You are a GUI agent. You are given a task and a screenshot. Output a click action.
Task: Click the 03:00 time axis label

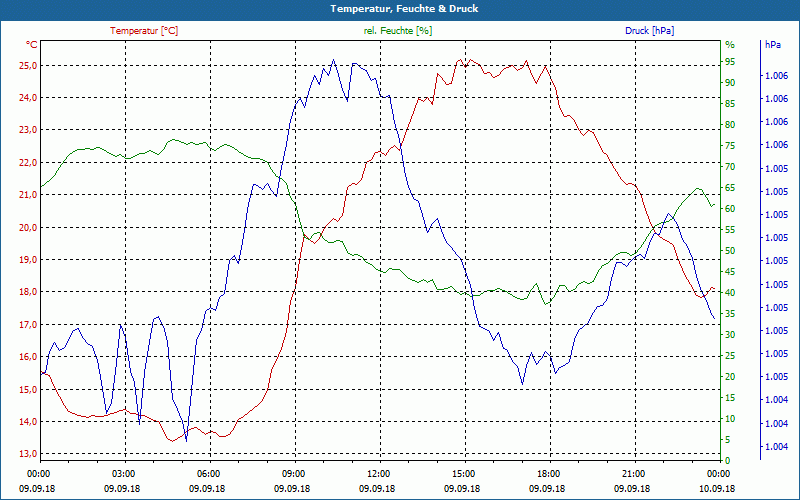coord(122,473)
